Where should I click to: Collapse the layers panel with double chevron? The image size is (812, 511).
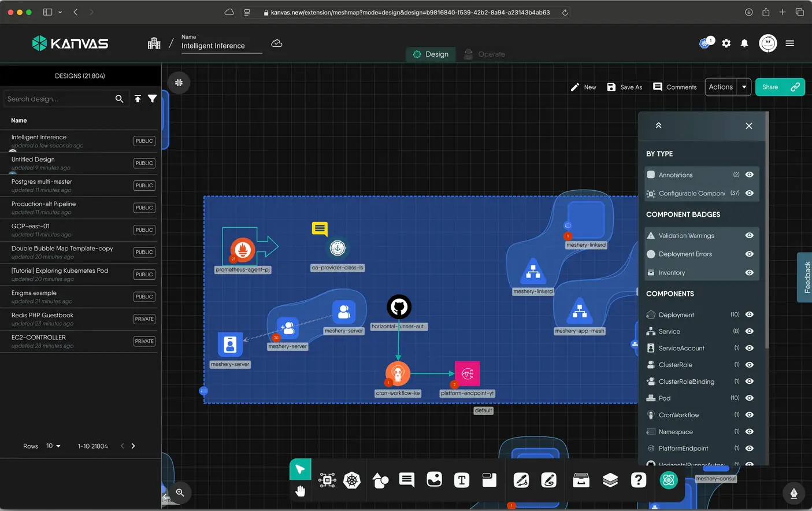658,125
